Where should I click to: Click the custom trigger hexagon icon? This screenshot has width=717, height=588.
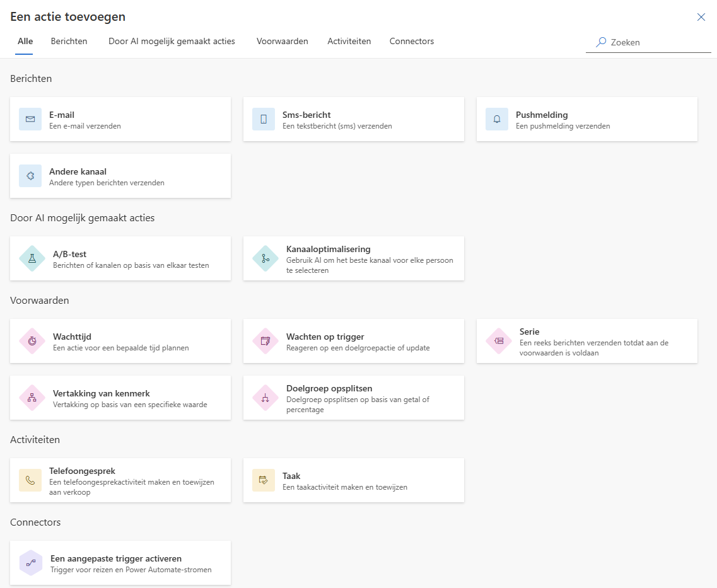click(x=31, y=563)
